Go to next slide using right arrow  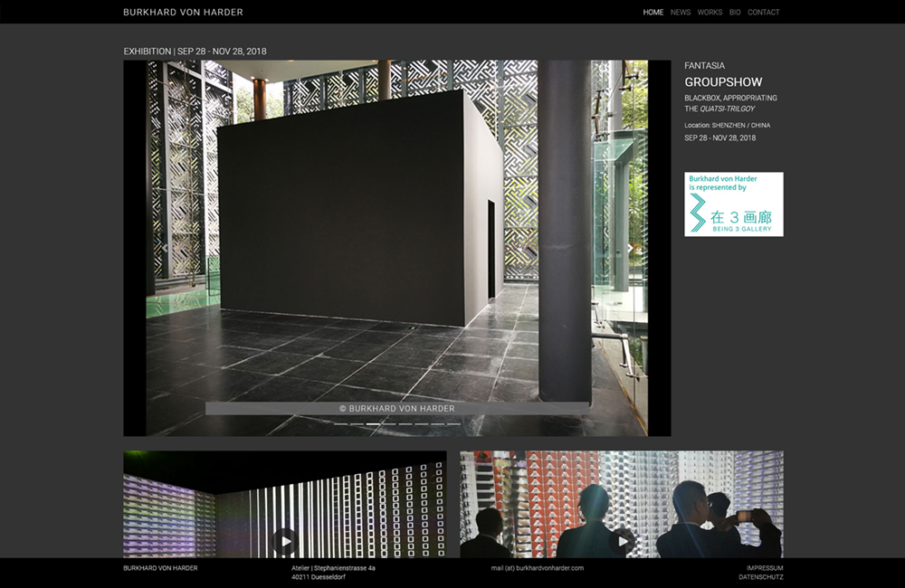pos(631,248)
